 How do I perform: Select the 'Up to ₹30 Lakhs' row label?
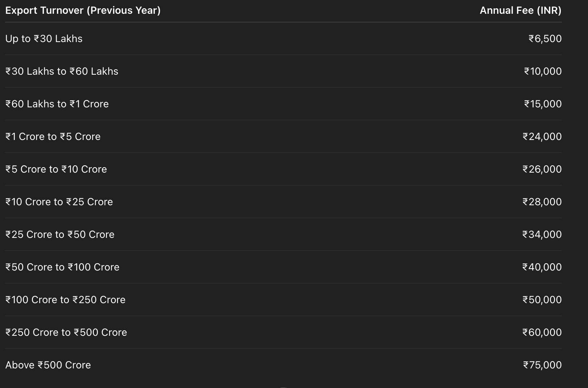coord(44,39)
